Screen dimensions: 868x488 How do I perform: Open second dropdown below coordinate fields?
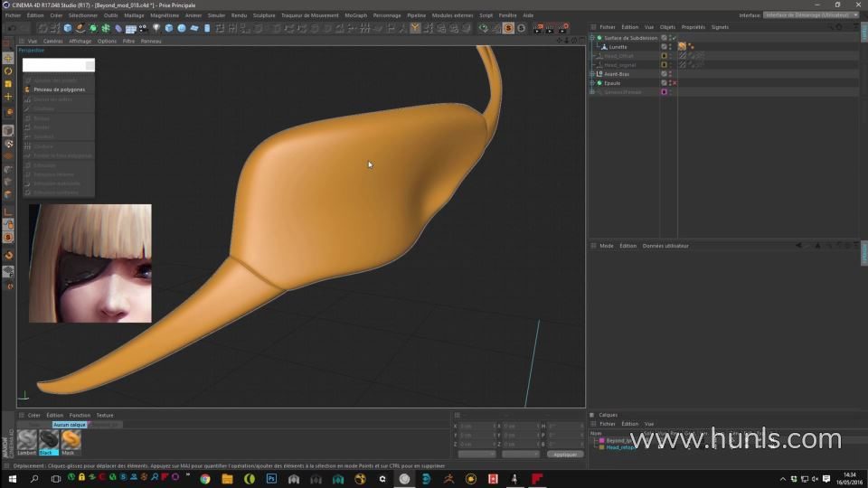pos(521,455)
